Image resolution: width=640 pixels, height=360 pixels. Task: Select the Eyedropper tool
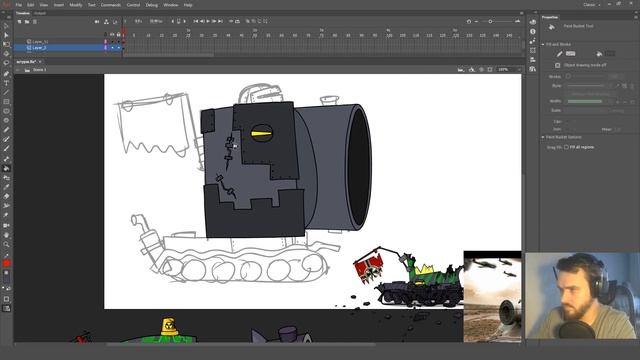point(6,187)
